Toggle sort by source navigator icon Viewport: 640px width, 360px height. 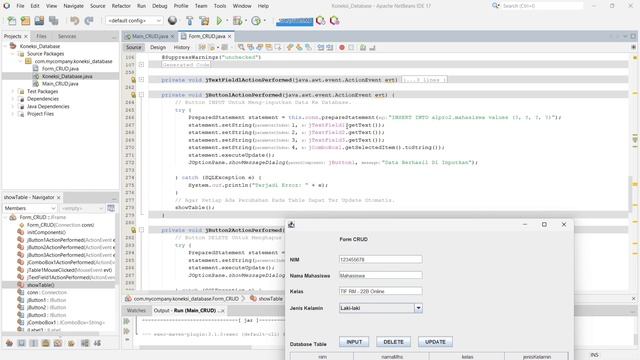[x=97, y=343]
